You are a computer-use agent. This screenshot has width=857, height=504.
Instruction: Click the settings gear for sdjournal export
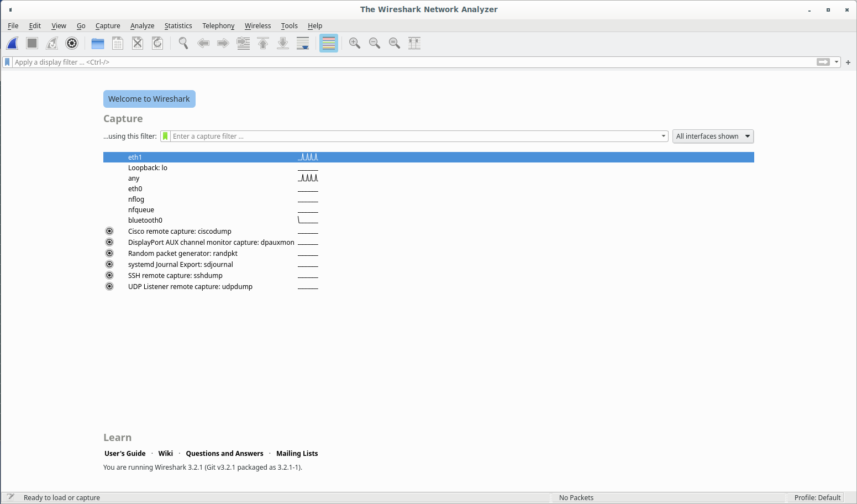tap(109, 264)
